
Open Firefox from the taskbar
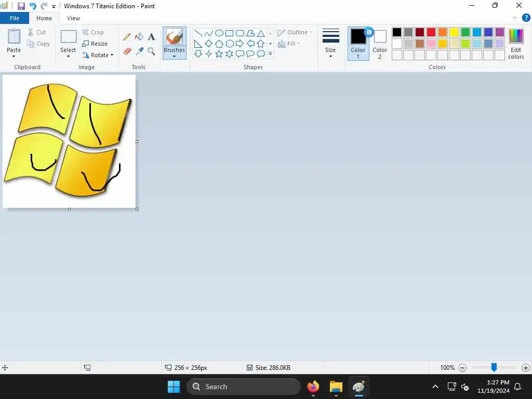click(x=313, y=387)
